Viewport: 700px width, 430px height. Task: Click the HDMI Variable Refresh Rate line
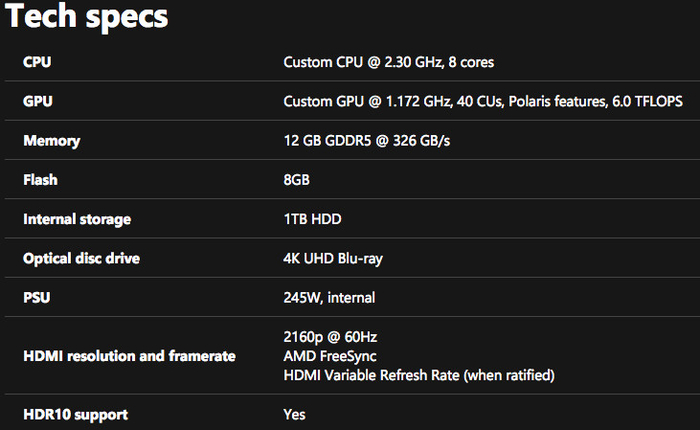click(x=418, y=375)
